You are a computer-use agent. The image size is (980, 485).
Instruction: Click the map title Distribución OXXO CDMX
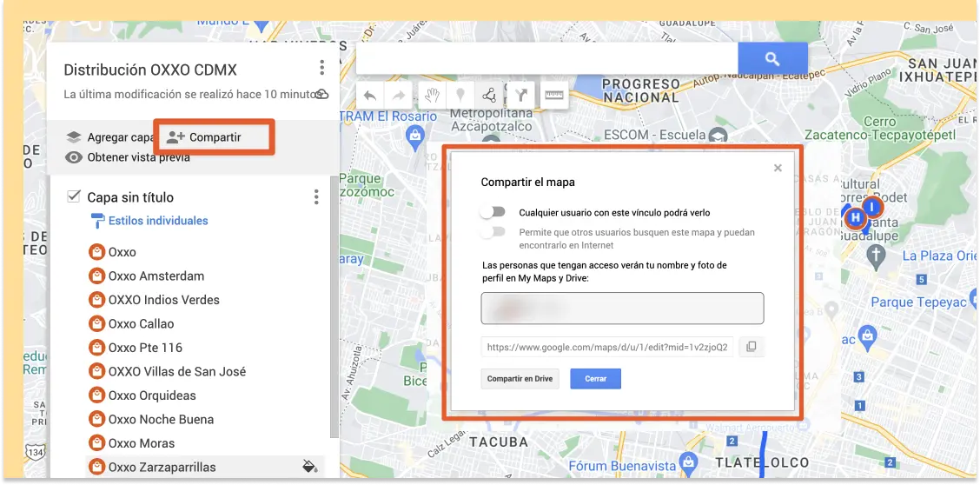150,70
